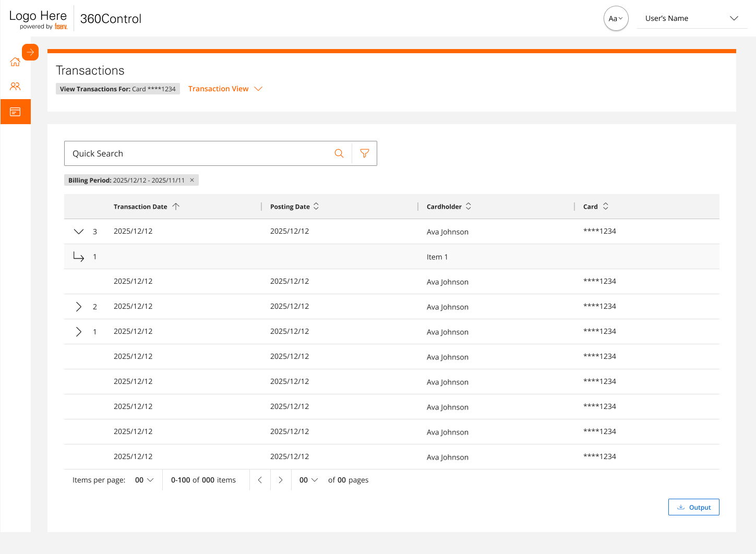Select the Cards sidebar icon
Screen dimensions: 756x554
coord(15,112)
